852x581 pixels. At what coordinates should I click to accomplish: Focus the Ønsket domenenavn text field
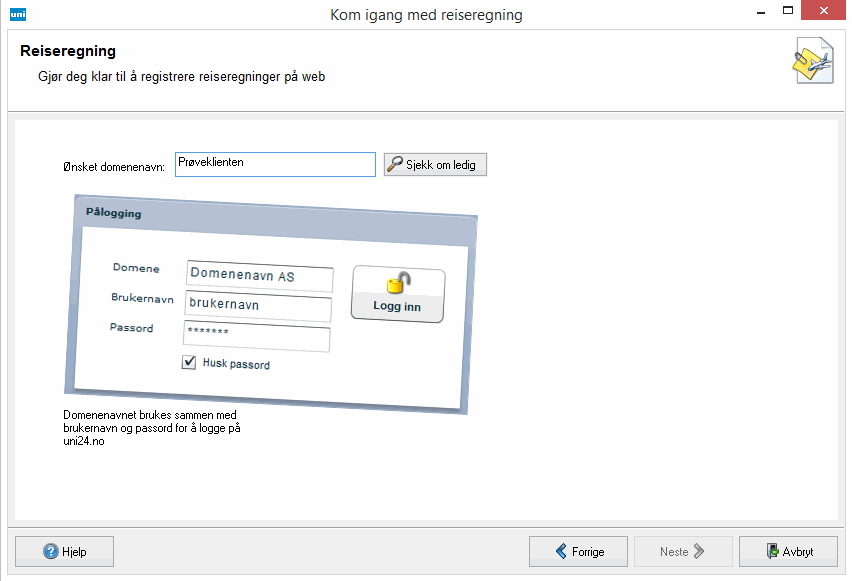(275, 164)
